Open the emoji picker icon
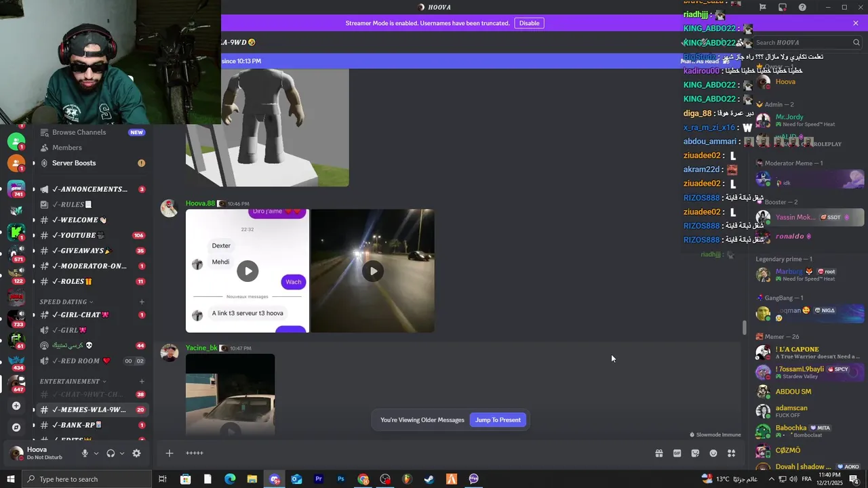The image size is (868, 488). tap(713, 453)
